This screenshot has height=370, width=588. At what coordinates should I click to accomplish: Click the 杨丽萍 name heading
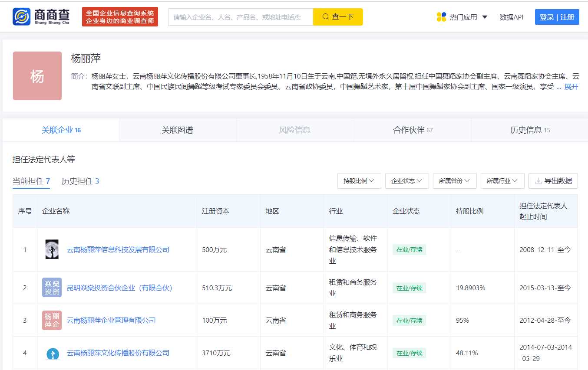(x=86, y=59)
